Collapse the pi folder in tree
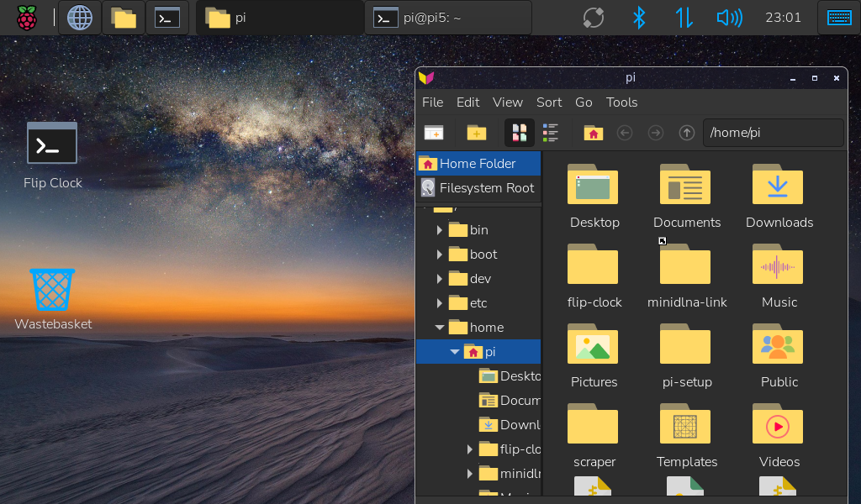This screenshot has height=504, width=861. click(x=455, y=351)
